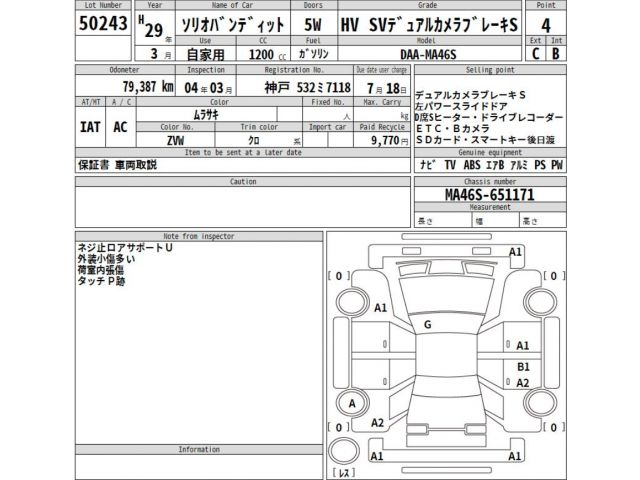Click the interior grade B
Image resolution: width=640 pixels, height=480 pixels.
556,53
